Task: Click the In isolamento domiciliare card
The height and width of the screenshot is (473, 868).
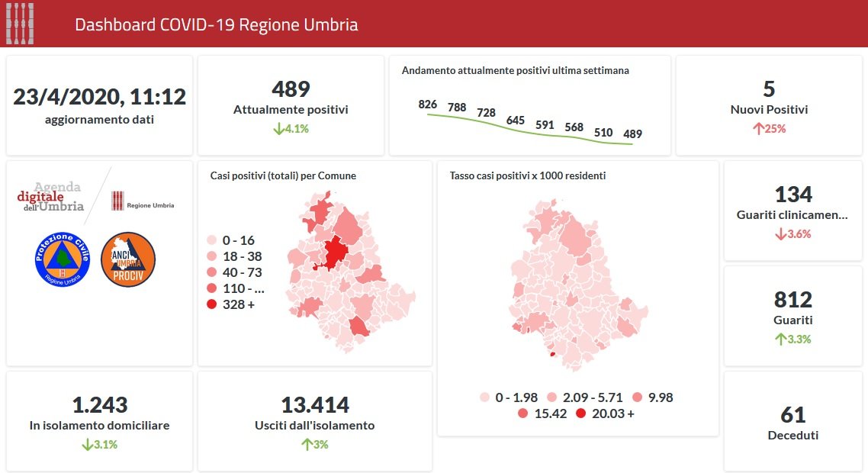Action: pos(100,421)
